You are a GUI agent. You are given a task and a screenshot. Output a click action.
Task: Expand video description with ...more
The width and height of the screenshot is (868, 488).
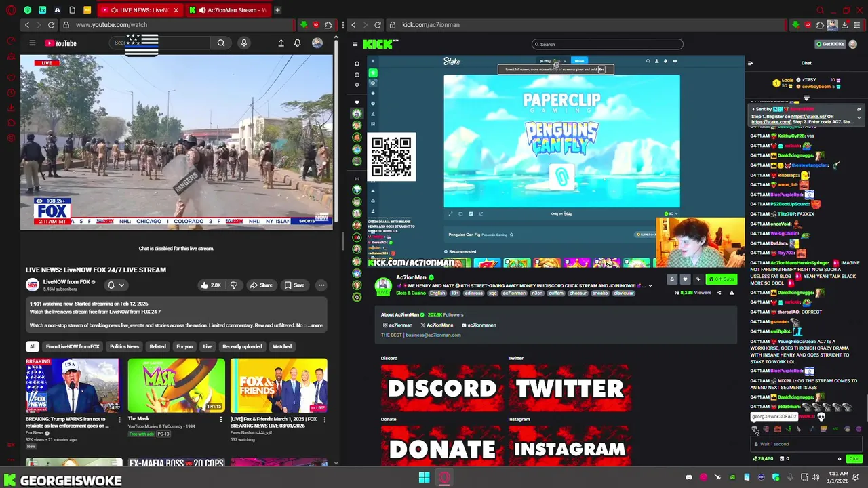point(314,325)
